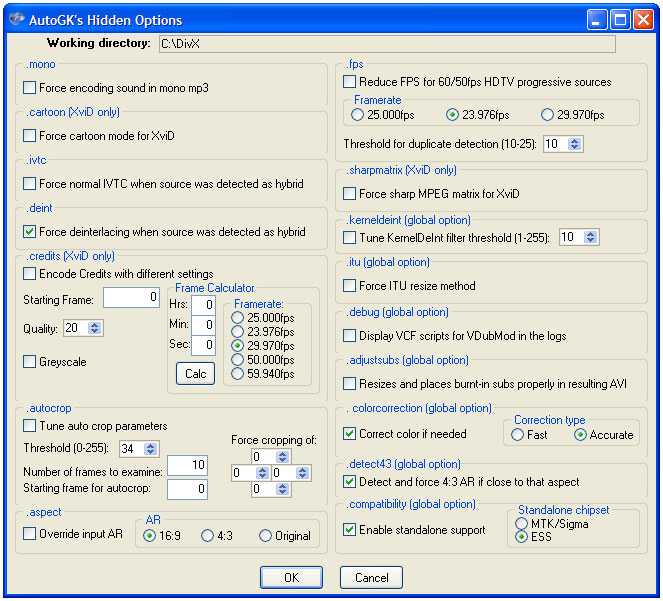Click the Cancel button

pyautogui.click(x=371, y=577)
